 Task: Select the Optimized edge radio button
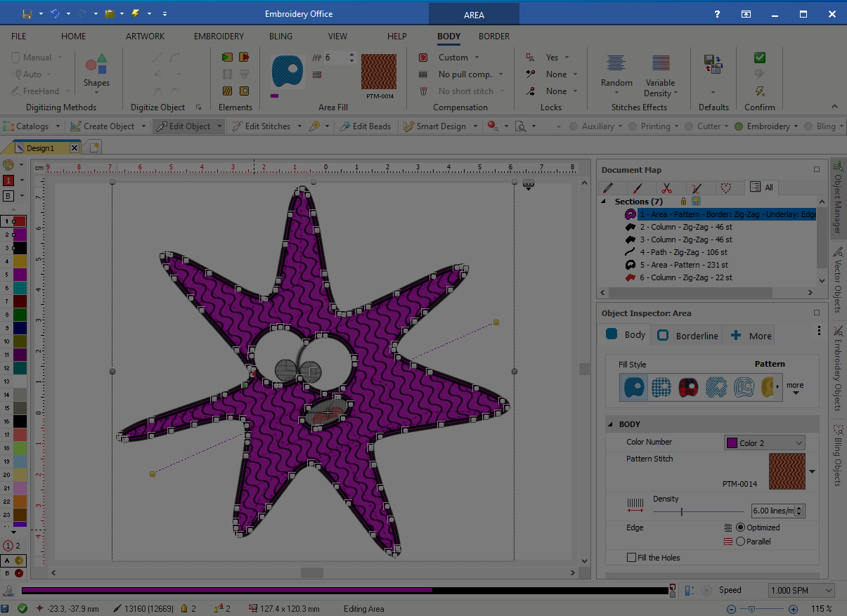click(740, 527)
